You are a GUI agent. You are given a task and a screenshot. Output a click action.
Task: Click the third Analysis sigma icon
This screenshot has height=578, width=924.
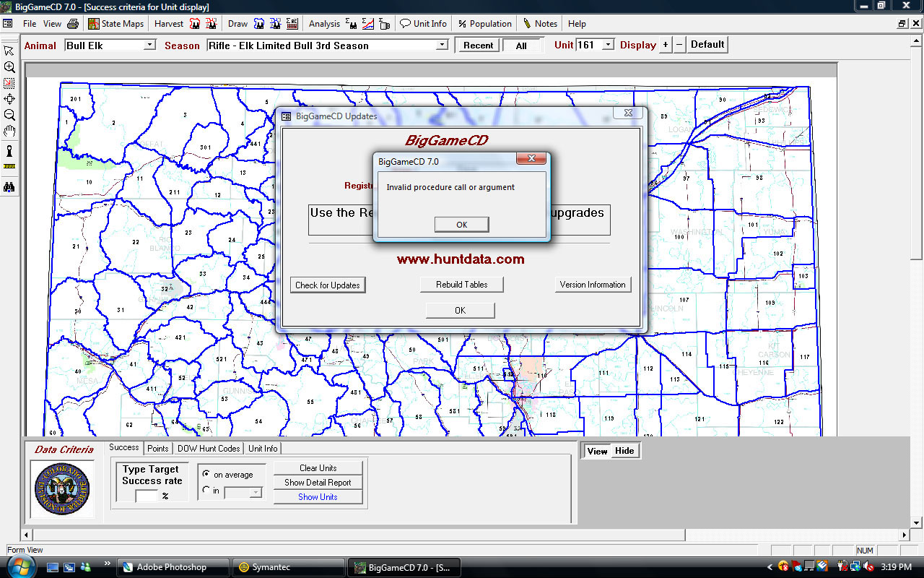click(384, 24)
